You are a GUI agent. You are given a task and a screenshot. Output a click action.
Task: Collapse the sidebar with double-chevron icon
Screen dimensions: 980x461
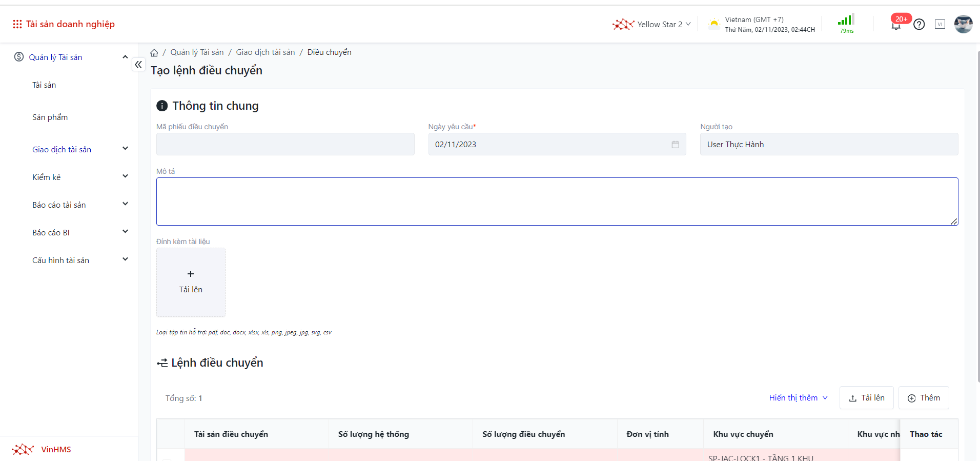[x=138, y=65]
